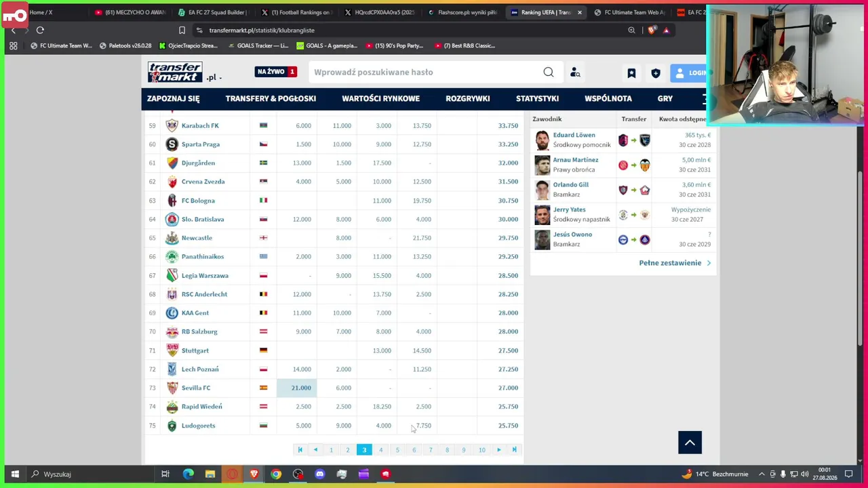Switch to the FC Ultimate Team Web App tab
The image size is (868, 488).
coord(630,12)
